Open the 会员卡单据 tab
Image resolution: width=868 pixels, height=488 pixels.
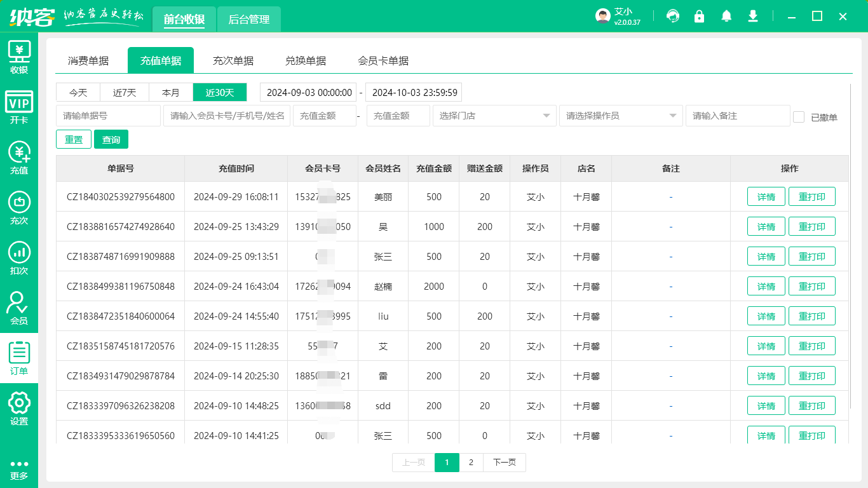(383, 61)
